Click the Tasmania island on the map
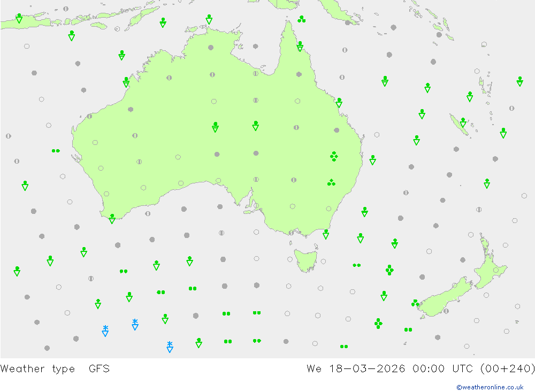The height and width of the screenshot is (392, 535). pos(306,260)
